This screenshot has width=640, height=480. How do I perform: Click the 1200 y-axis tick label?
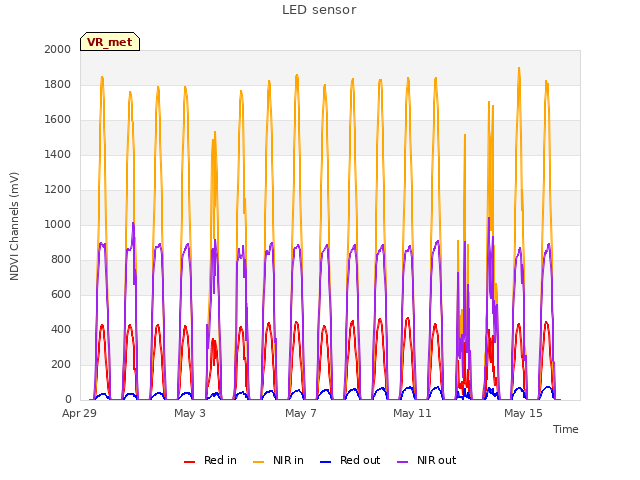[x=58, y=189]
